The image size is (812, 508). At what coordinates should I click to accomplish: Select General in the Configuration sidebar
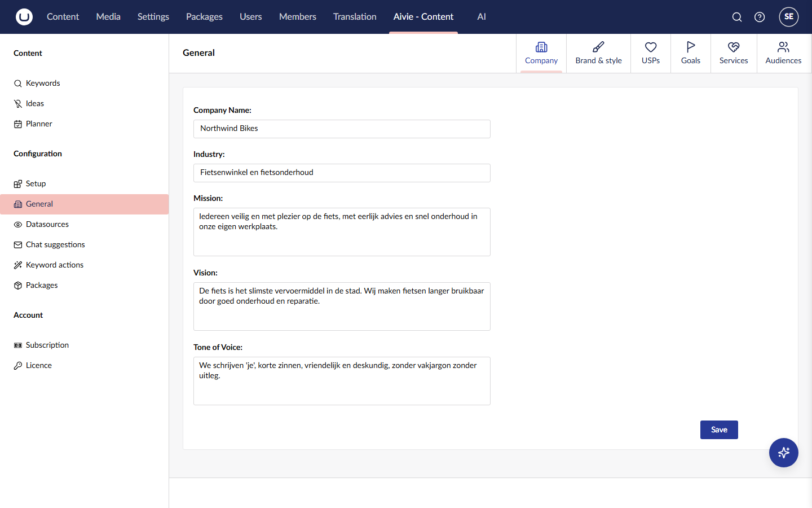[x=85, y=204]
